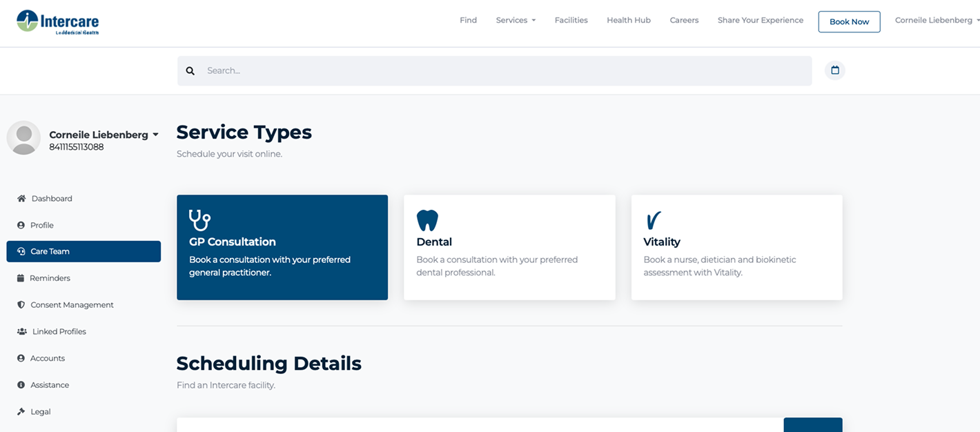Viewport: 980px width, 432px height.
Task: Click the user avatar picture
Action: click(x=23, y=138)
